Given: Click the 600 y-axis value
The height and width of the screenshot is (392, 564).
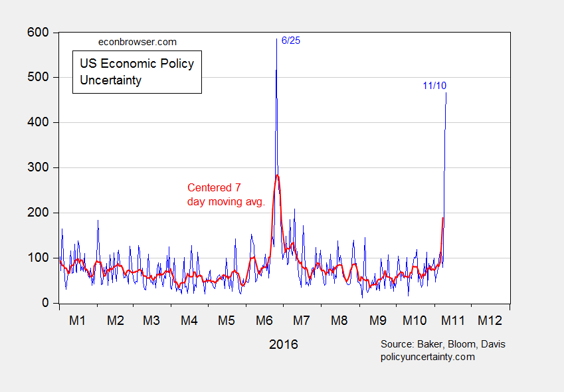Looking at the screenshot, I should (38, 33).
